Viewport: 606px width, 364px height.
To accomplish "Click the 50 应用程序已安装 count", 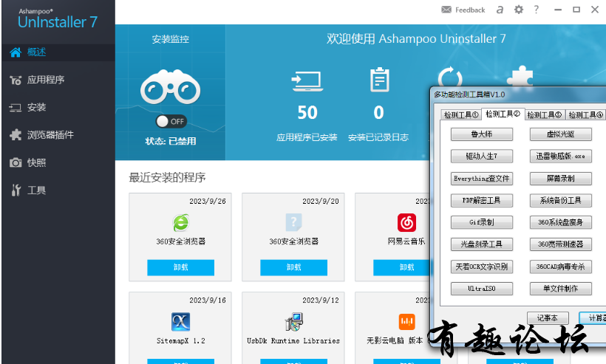I will click(x=307, y=113).
